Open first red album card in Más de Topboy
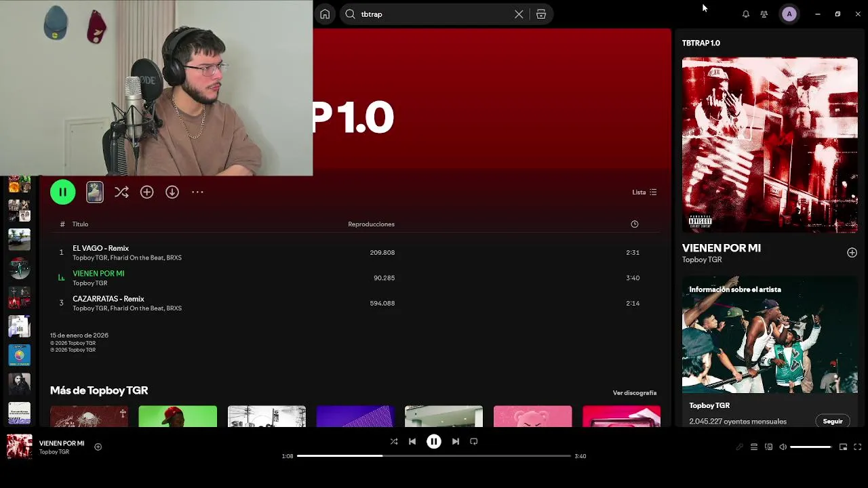Image resolution: width=868 pixels, height=488 pixels. point(89,416)
